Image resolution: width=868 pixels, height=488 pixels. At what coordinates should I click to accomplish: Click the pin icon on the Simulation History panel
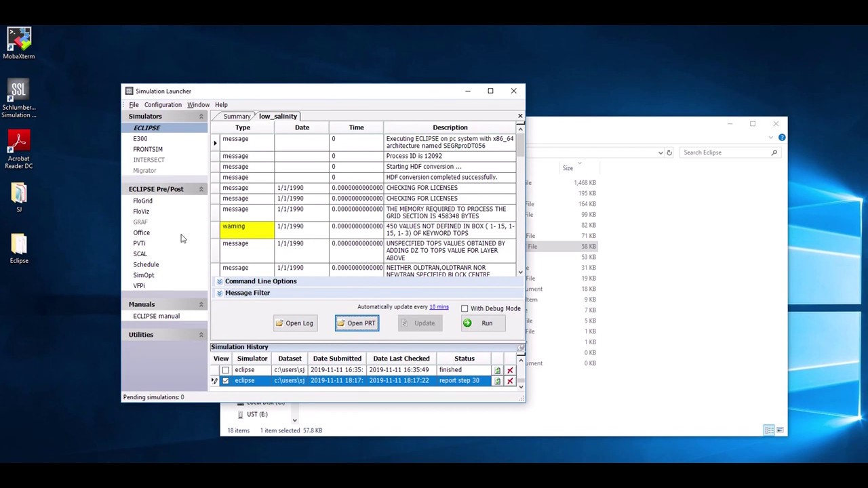point(521,347)
